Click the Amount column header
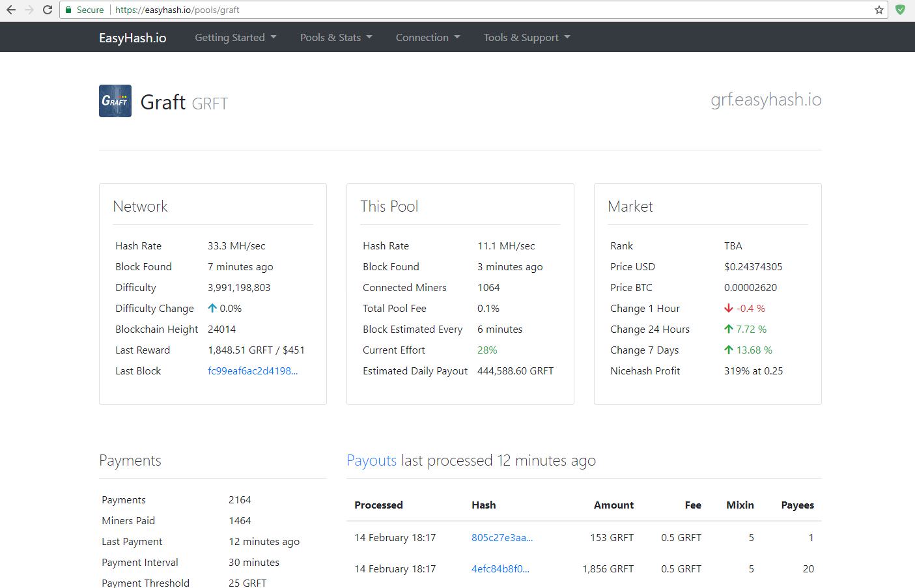This screenshot has width=915, height=588. (613, 505)
